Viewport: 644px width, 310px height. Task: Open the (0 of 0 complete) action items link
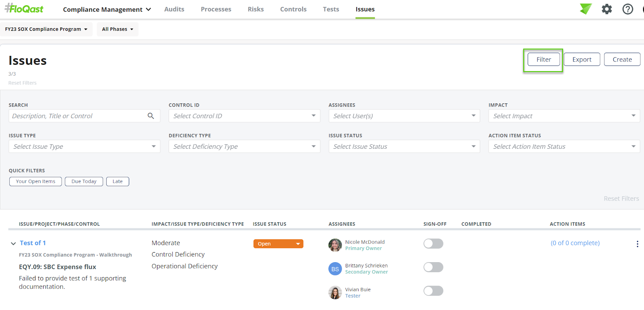(x=575, y=243)
